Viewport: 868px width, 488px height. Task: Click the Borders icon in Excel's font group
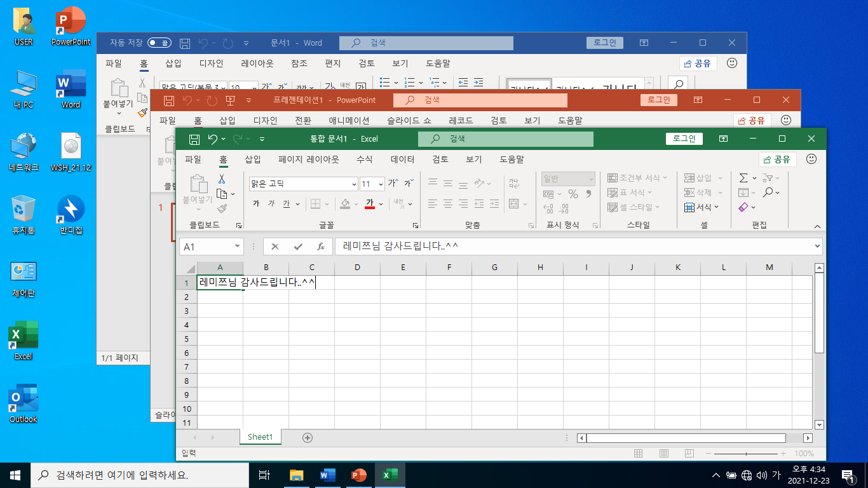click(x=315, y=204)
